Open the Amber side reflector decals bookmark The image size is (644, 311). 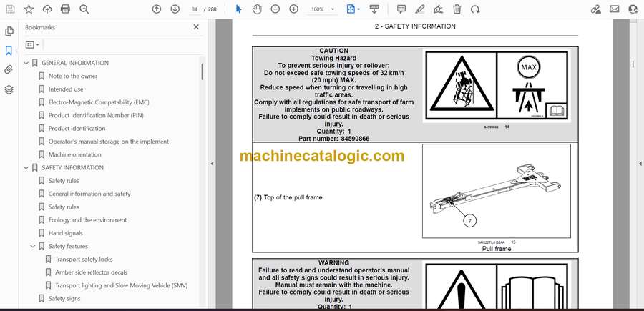tap(91, 272)
